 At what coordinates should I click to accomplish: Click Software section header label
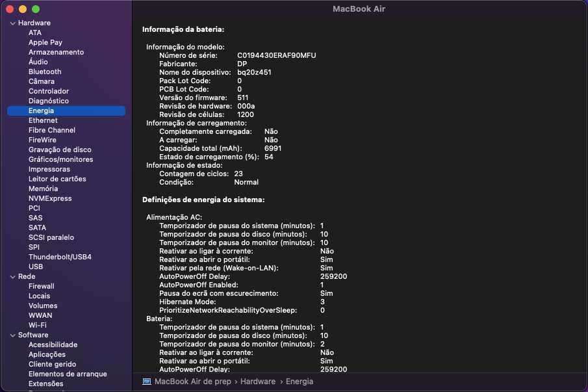[x=33, y=335]
